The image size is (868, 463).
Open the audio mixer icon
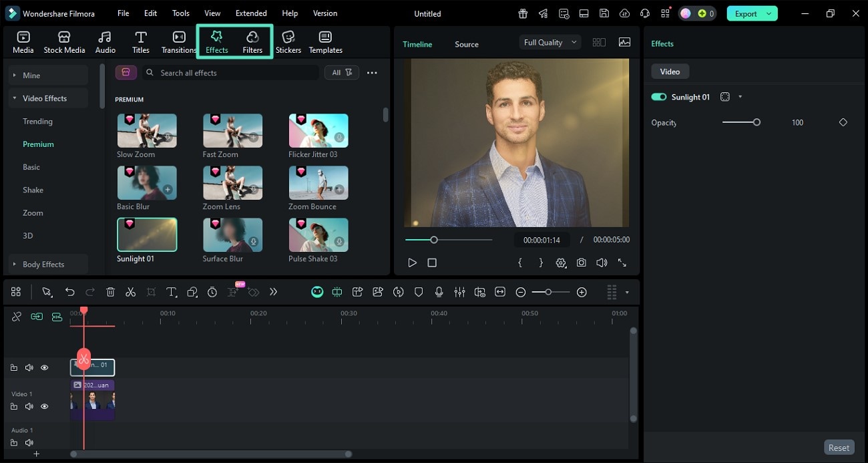[x=459, y=292]
